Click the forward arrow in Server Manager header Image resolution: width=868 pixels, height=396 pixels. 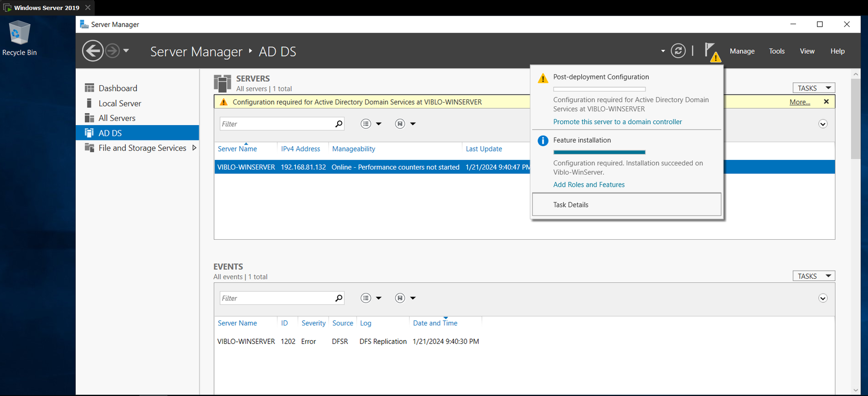[x=112, y=51]
